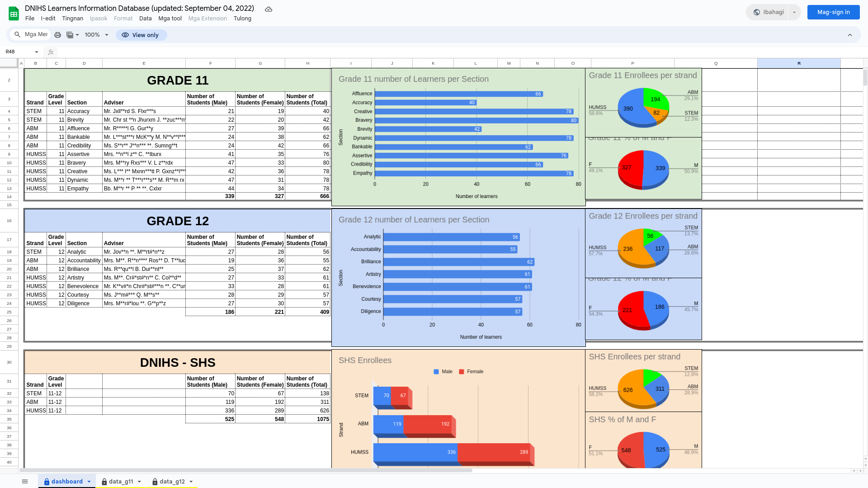
Task: Open the print dialog using the print icon
Action: (x=57, y=35)
